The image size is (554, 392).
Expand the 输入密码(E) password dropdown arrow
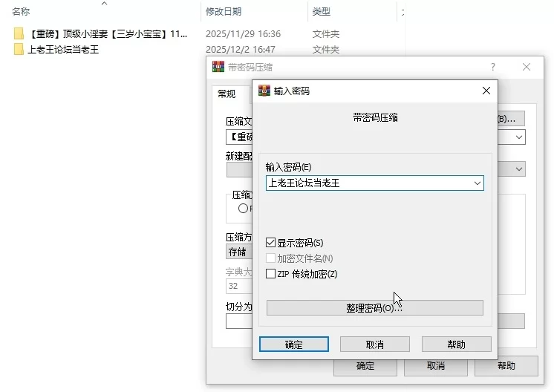click(x=478, y=183)
